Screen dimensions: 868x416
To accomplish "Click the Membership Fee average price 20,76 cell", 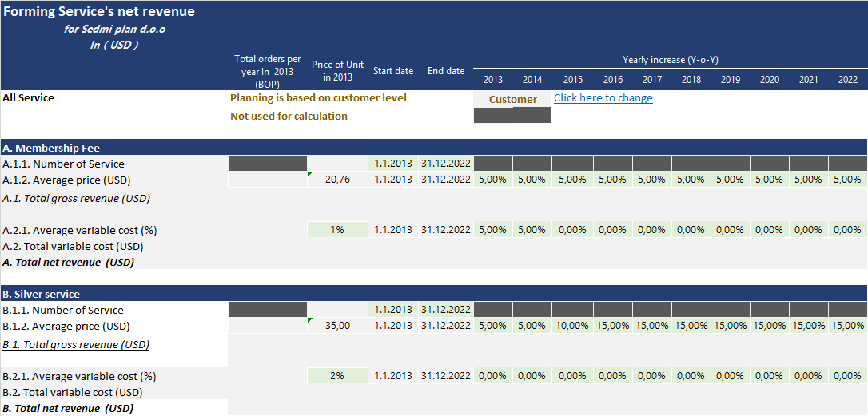I will click(338, 180).
